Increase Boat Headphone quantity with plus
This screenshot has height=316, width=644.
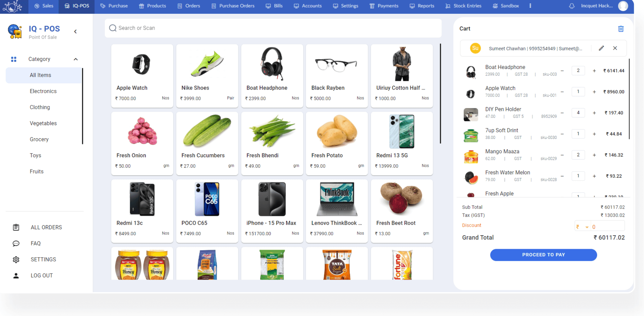[594, 71]
